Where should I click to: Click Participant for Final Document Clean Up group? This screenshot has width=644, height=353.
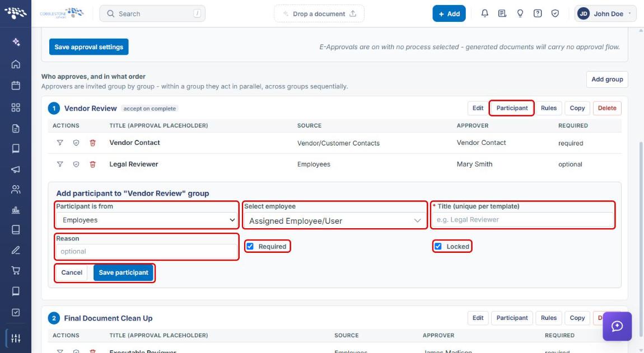(x=512, y=318)
